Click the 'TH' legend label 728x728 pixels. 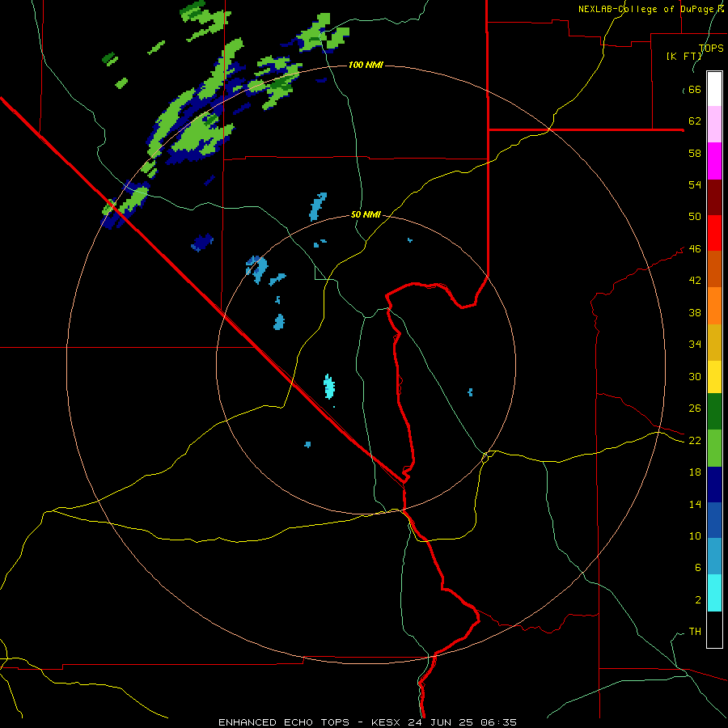click(695, 632)
